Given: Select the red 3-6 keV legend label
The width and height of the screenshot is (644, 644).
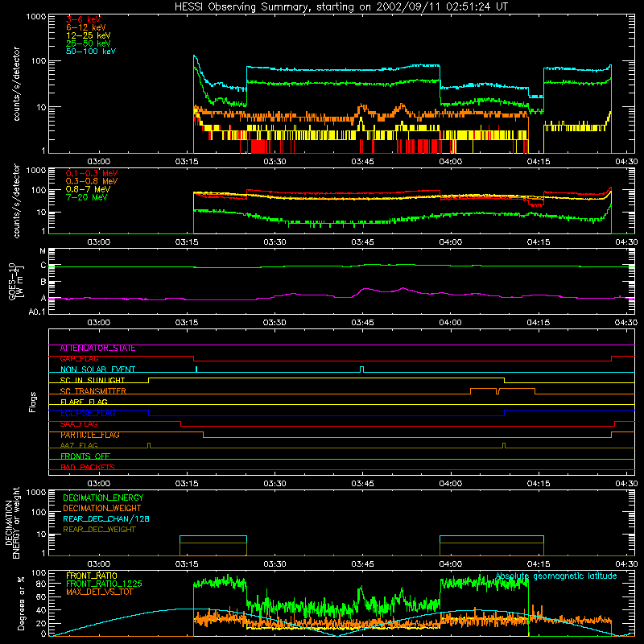Looking at the screenshot, I should pyautogui.click(x=83, y=19).
